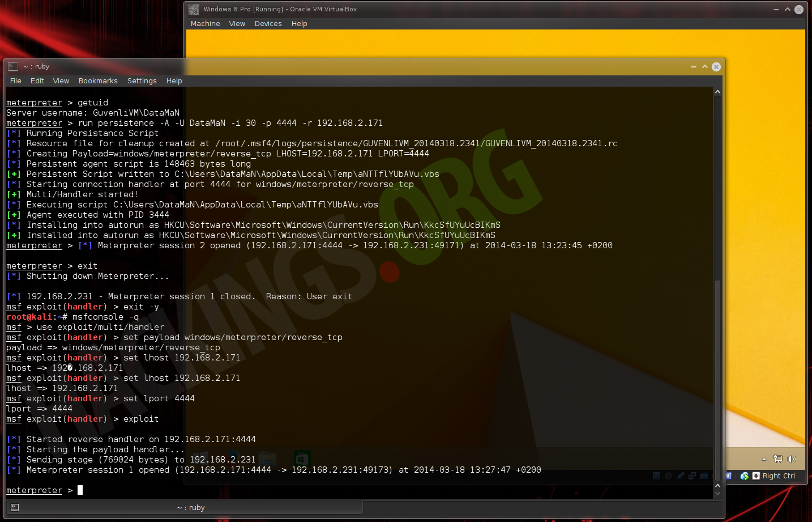812x522 pixels.
Task: Open the Windows guest network tray icon
Action: (778, 459)
